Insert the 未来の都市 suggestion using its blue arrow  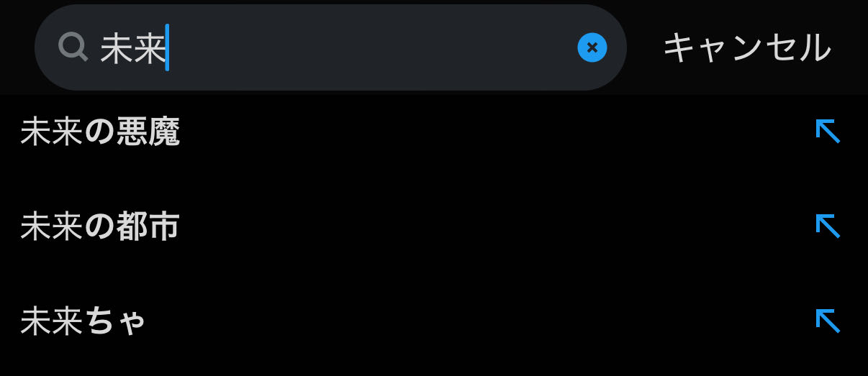click(828, 226)
